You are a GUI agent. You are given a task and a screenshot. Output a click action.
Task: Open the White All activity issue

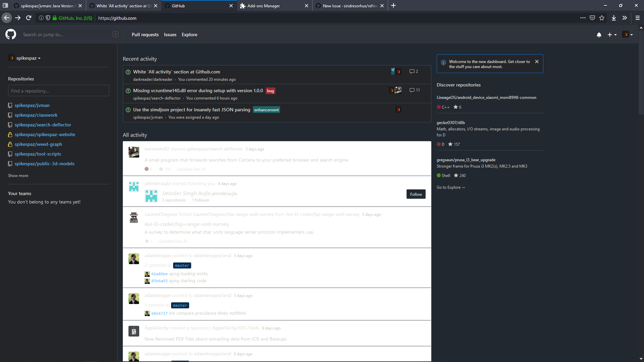point(176,72)
